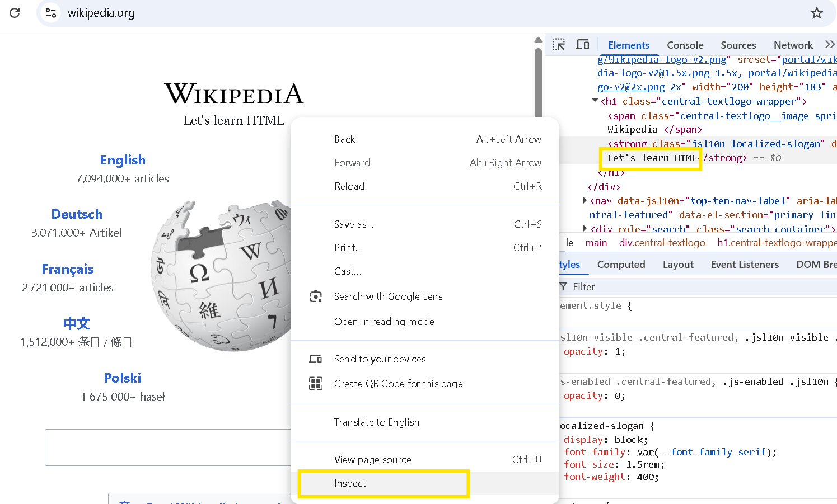Click the Create QR Code icon
Screen dimensions: 837x504
[x=316, y=384]
